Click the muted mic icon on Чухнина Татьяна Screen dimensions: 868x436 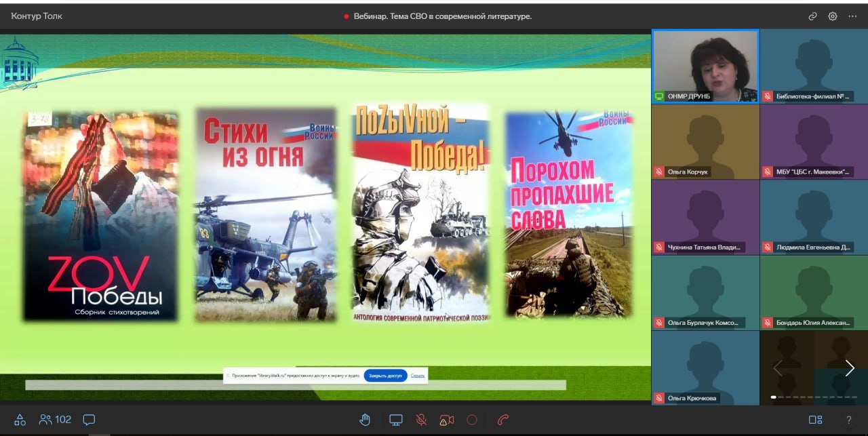coord(658,247)
